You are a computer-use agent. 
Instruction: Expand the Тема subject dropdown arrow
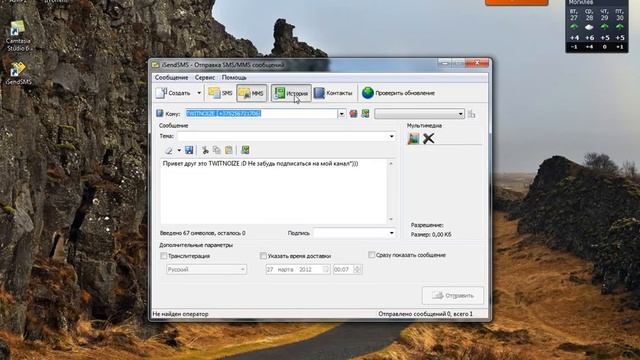tap(392, 136)
